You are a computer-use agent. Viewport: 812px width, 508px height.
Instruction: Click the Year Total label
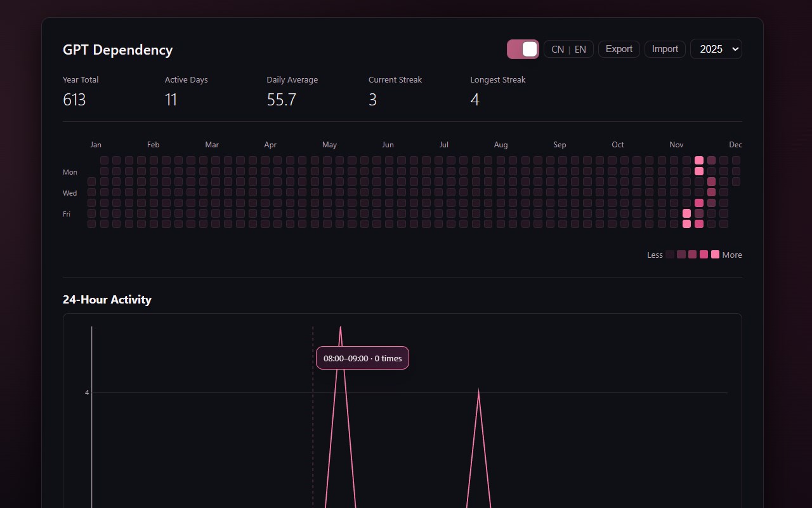click(x=81, y=80)
